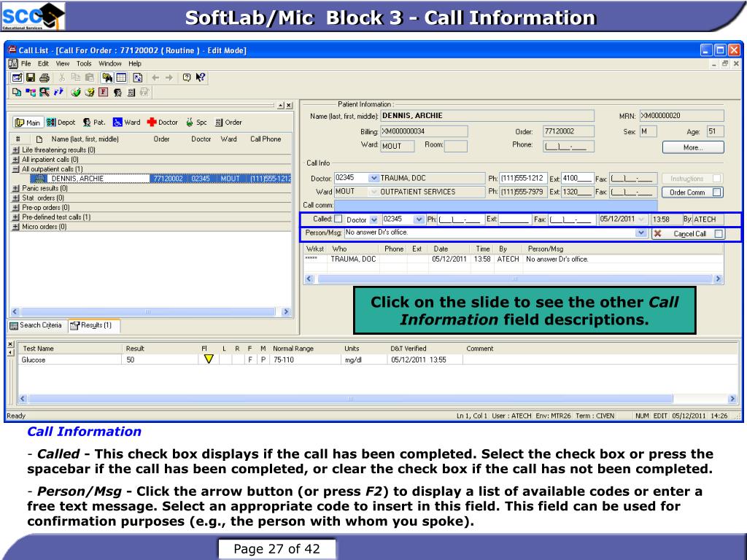Click the refresh arrows toolbar icon
Image resolution: width=747 pixels, height=560 pixels.
click(x=138, y=77)
